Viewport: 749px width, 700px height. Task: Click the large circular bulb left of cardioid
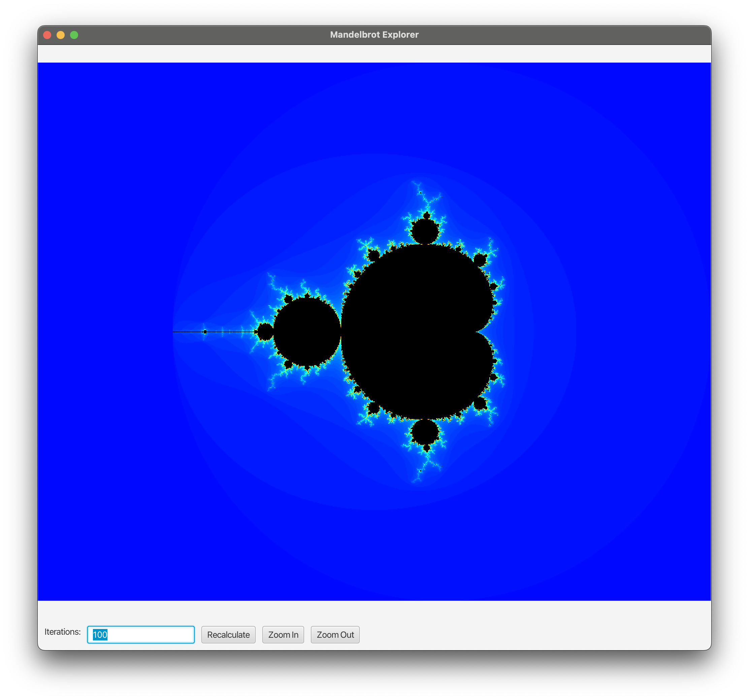[x=307, y=331]
